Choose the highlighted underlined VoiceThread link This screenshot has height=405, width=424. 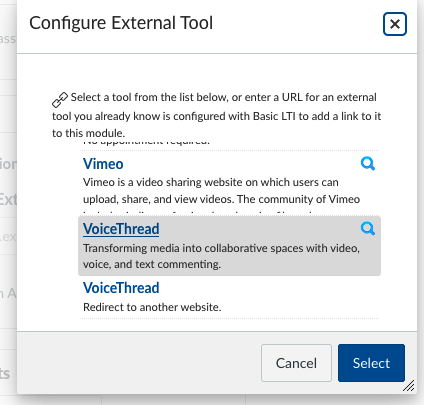pyautogui.click(x=121, y=229)
